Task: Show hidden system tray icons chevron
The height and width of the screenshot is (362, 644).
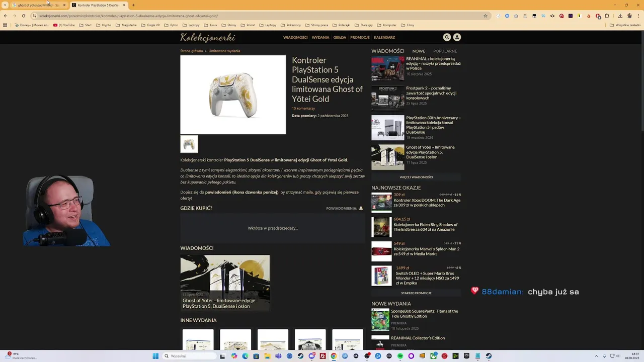Action: pos(597,356)
